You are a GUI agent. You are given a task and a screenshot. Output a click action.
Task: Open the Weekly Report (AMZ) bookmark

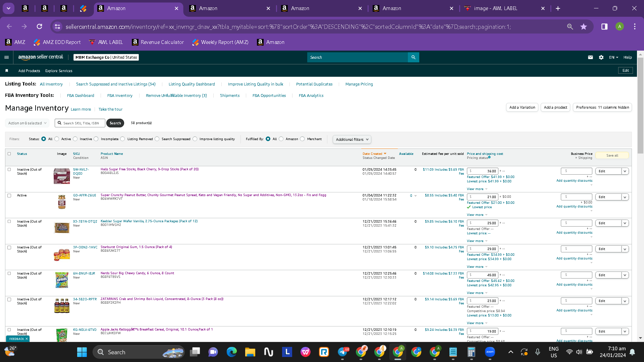(220, 42)
